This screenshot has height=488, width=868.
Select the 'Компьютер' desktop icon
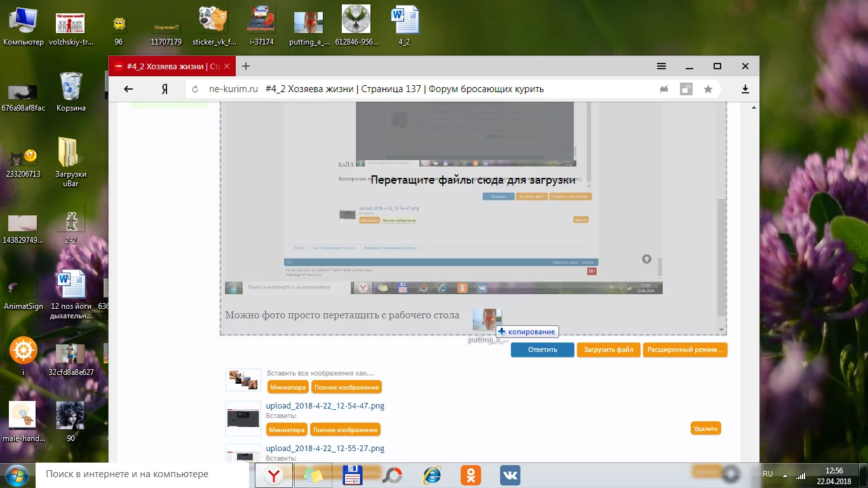(24, 26)
